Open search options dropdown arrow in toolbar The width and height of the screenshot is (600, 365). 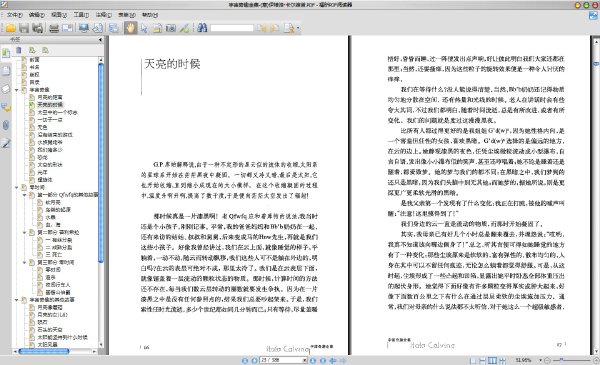pos(298,28)
